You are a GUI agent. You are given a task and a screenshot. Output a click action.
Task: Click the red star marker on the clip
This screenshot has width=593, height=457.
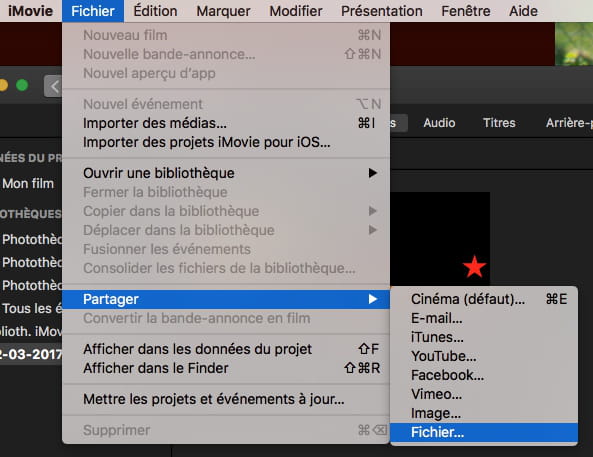pyautogui.click(x=474, y=267)
